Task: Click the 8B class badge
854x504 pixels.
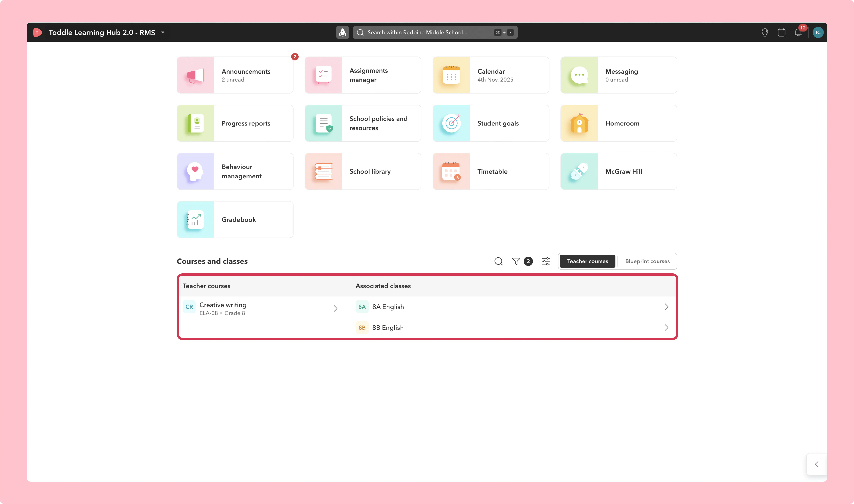Action: 362,328
